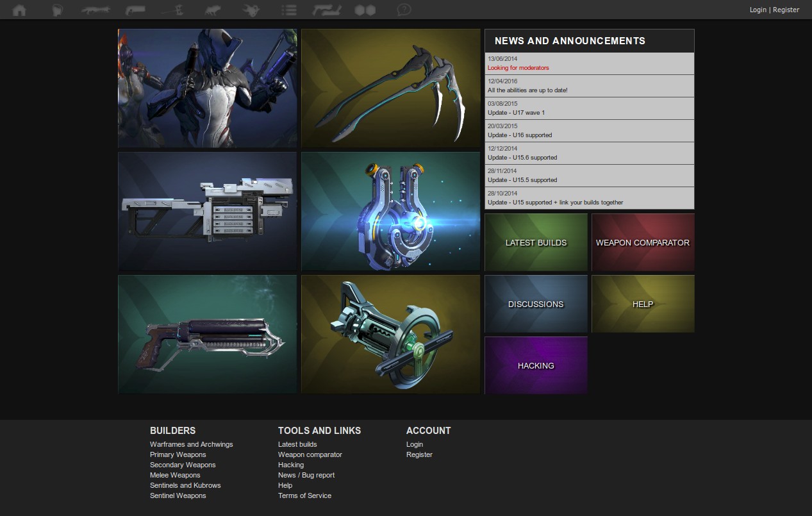Click the hacking hexagons icon
Viewport: 812px width, 516px height.
[365, 10]
